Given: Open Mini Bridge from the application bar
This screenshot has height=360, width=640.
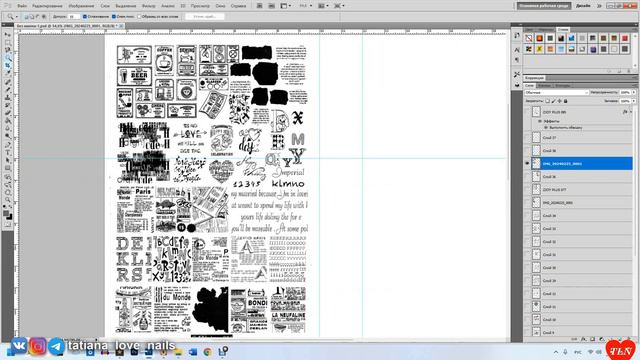Looking at the screenshot, I should pyautogui.click(x=271, y=6).
